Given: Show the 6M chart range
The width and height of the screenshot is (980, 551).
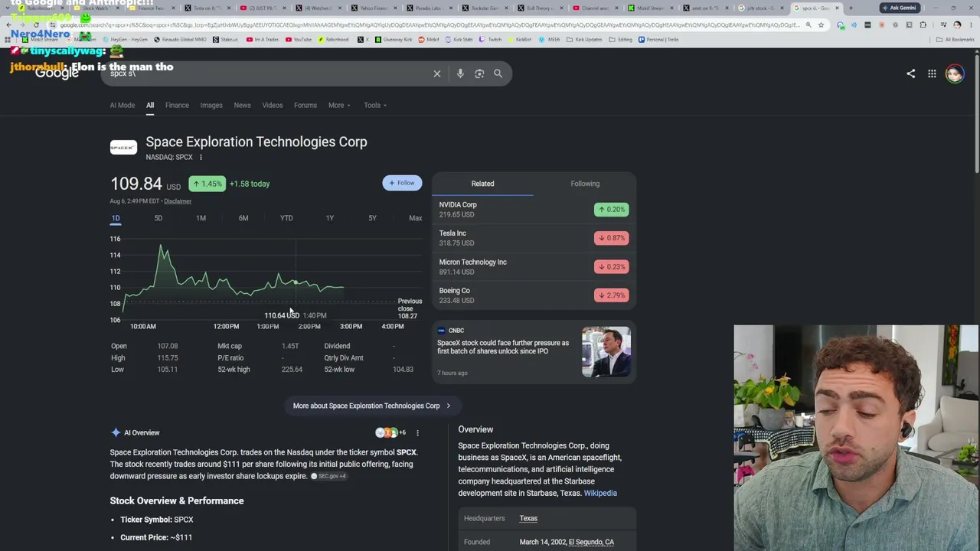Looking at the screenshot, I should [243, 218].
